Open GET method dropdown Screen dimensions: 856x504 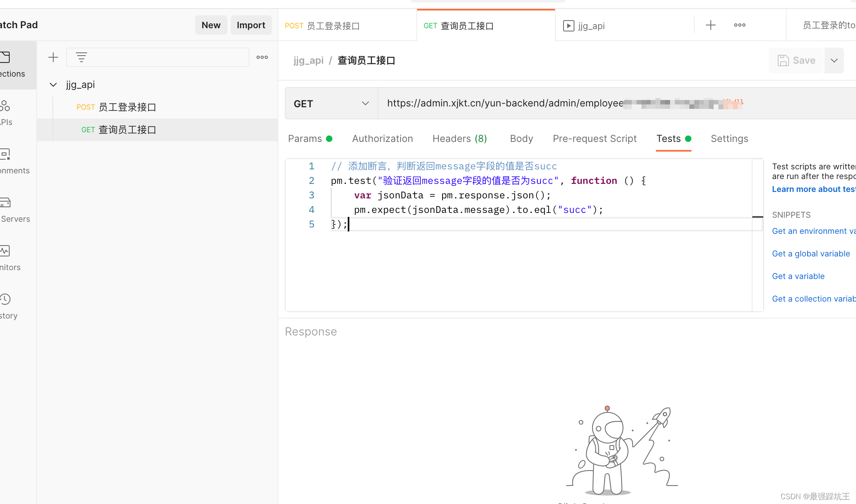coord(332,104)
